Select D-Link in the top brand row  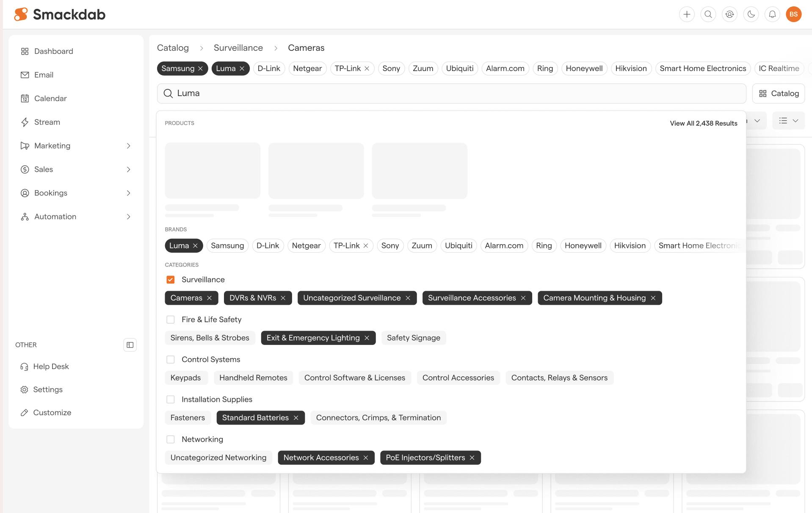pyautogui.click(x=269, y=69)
